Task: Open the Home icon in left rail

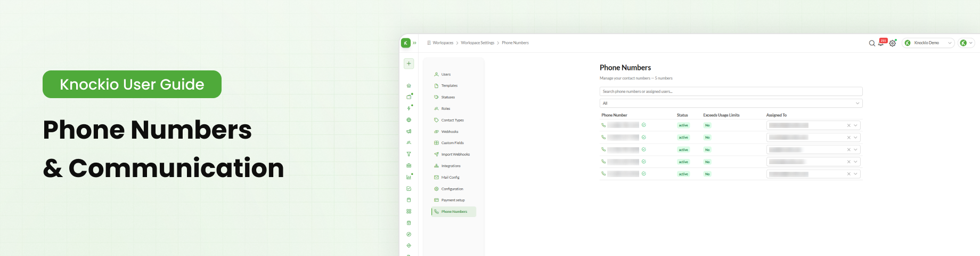Action: pyautogui.click(x=409, y=85)
